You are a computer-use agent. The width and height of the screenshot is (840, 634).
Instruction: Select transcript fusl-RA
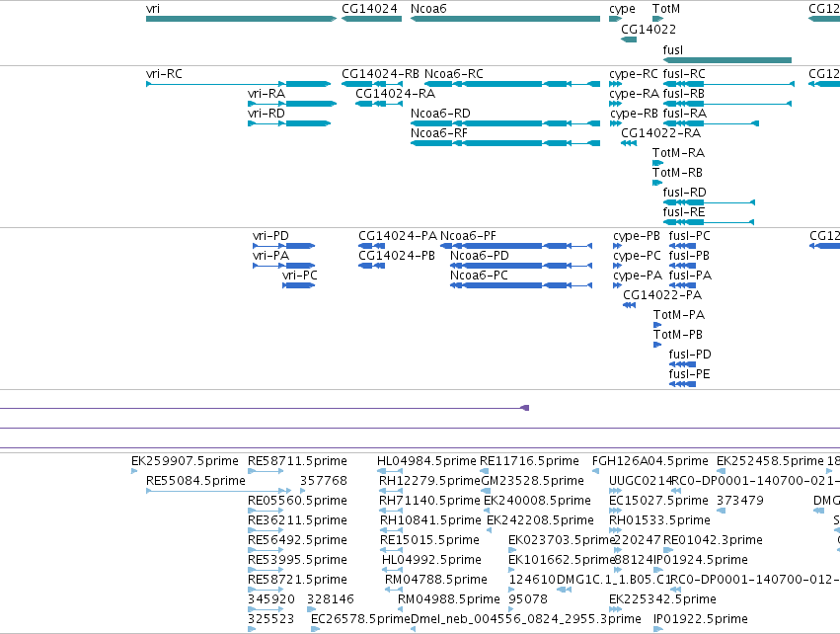pyautogui.click(x=711, y=123)
